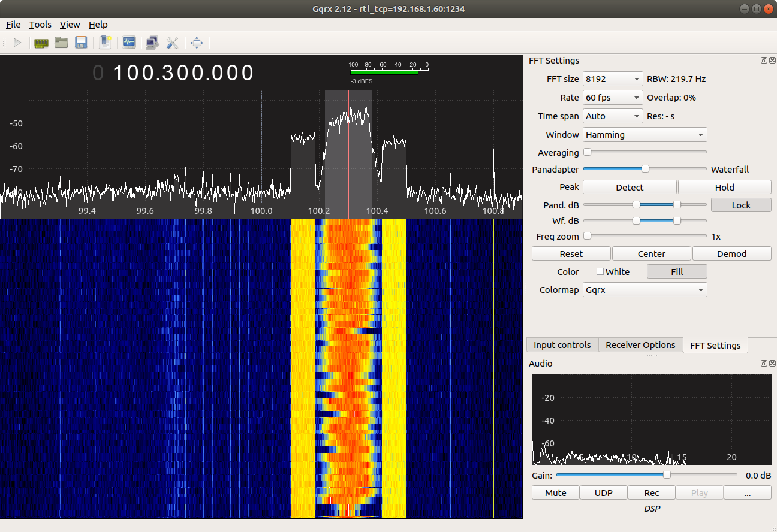The image size is (777, 532).
Task: Open the FFT size dropdown
Action: 612,78
